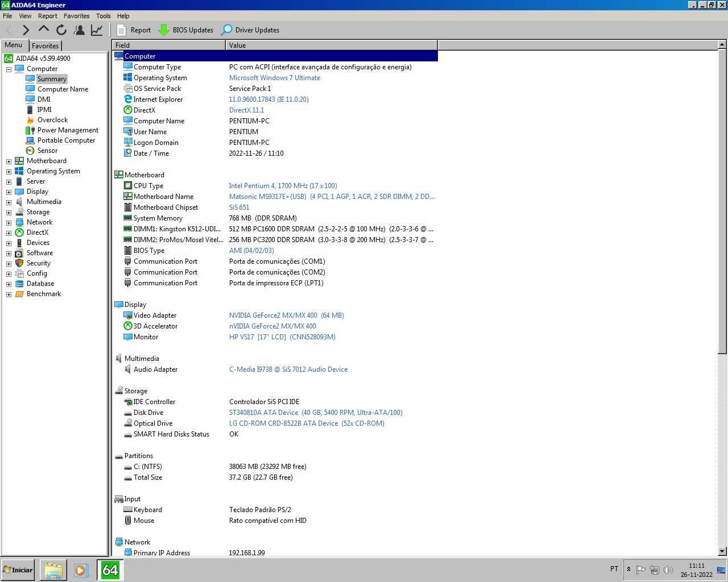Click the vertical scrollbar up arrow
The height and width of the screenshot is (582, 728).
pyautogui.click(x=722, y=44)
